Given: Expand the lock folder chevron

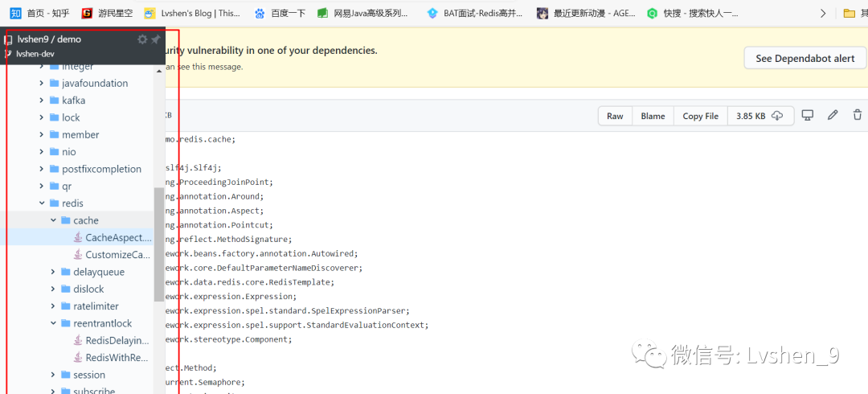Looking at the screenshot, I should [42, 117].
